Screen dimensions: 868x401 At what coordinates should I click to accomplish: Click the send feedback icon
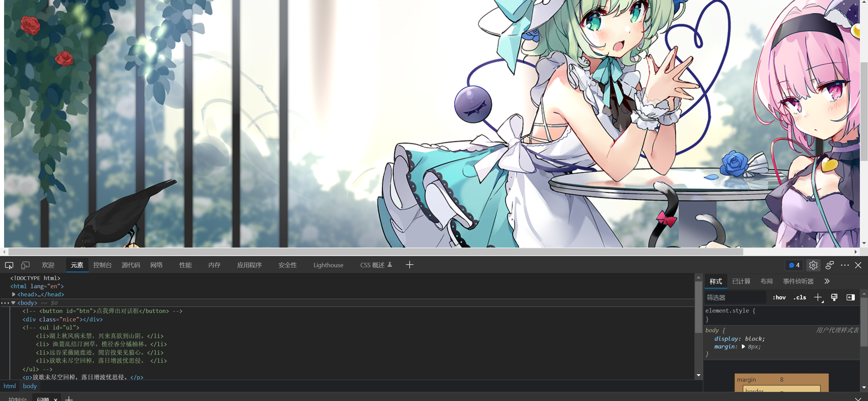[x=830, y=265]
